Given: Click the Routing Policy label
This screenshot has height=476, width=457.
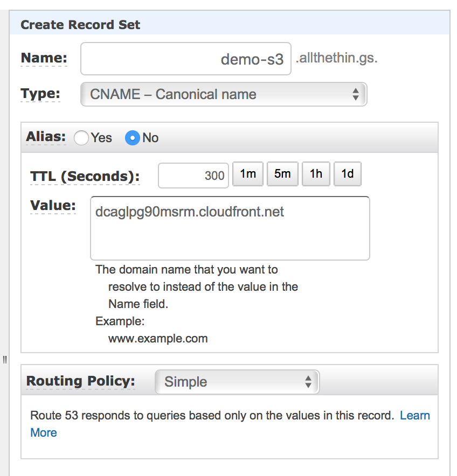Looking at the screenshot, I should [80, 381].
